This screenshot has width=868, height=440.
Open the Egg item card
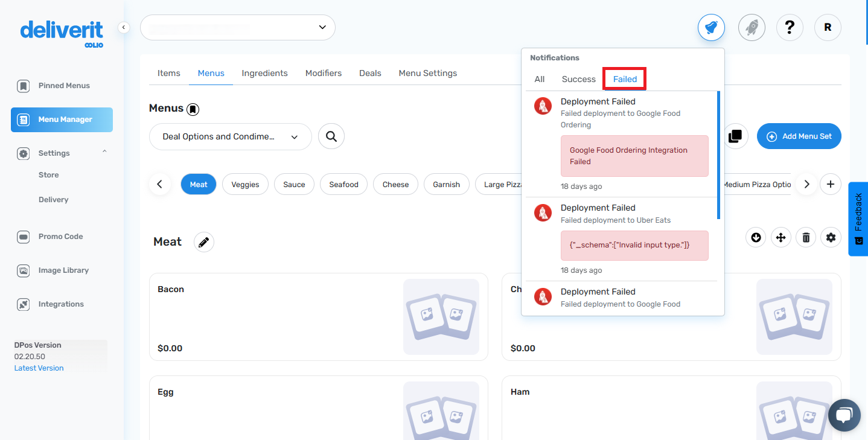[x=319, y=408]
